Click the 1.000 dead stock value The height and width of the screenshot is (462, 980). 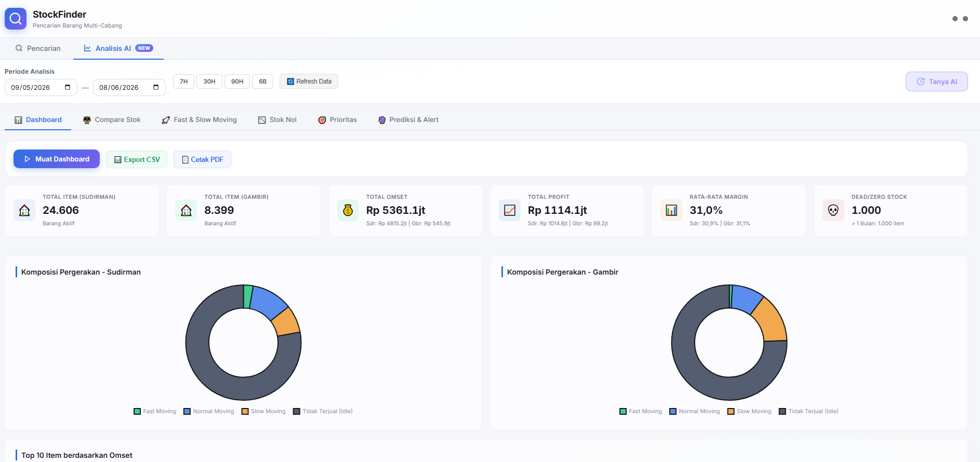[866, 210]
